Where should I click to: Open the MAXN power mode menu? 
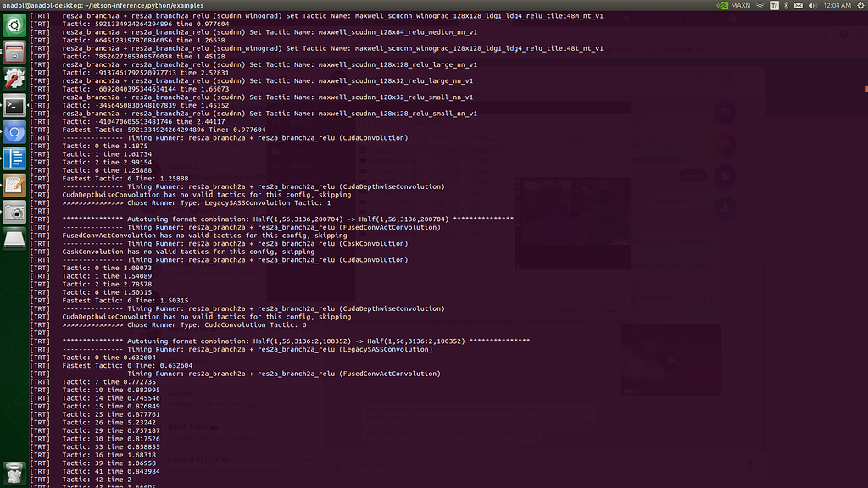[741, 6]
